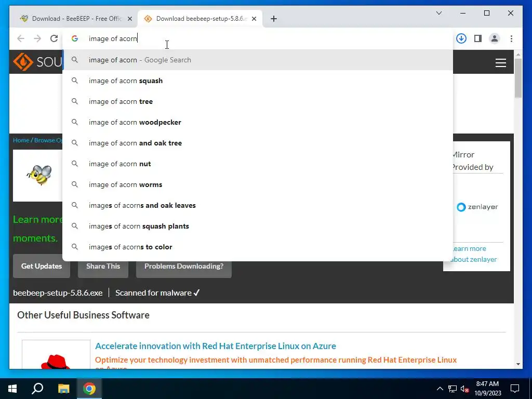Open the Red Hat Enterprise Linux on Azure link
Screen dimensions: 532x399
point(216,345)
